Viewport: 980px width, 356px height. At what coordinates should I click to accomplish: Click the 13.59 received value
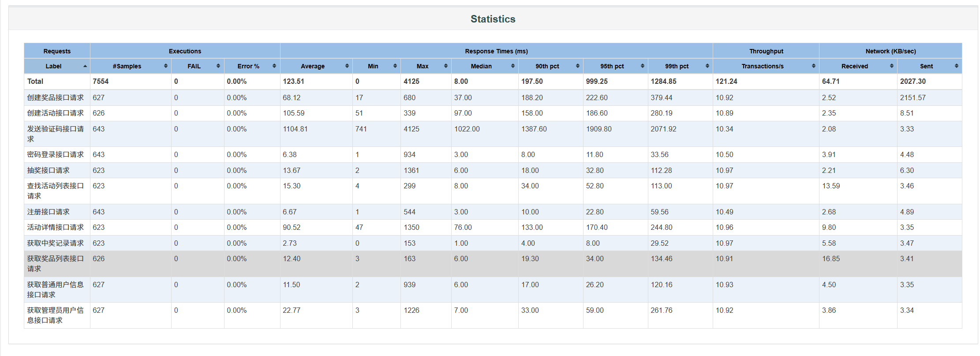click(x=831, y=186)
